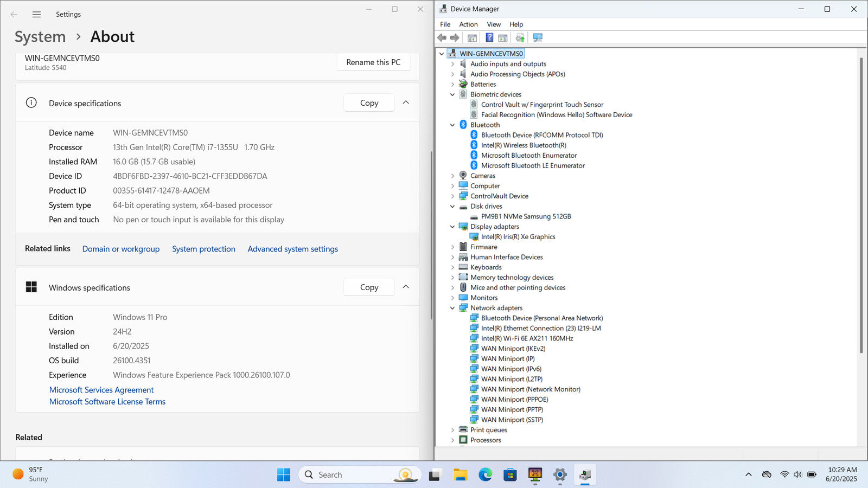The height and width of the screenshot is (488, 868).
Task: Select the Control Vault w/ Fingerprint Touch Sensor device
Action: 542,105
